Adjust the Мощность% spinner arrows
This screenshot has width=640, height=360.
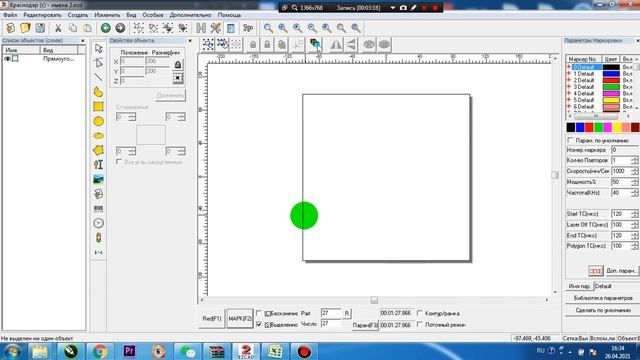pyautogui.click(x=634, y=182)
